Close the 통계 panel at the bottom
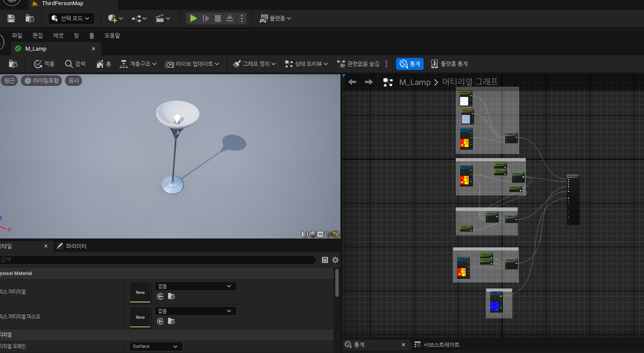 coord(403,345)
